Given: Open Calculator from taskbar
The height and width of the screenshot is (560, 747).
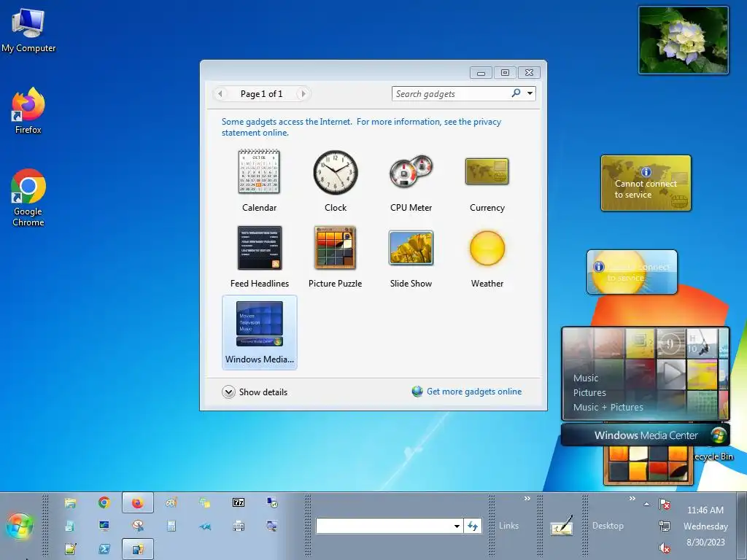Looking at the screenshot, I should 171,526.
